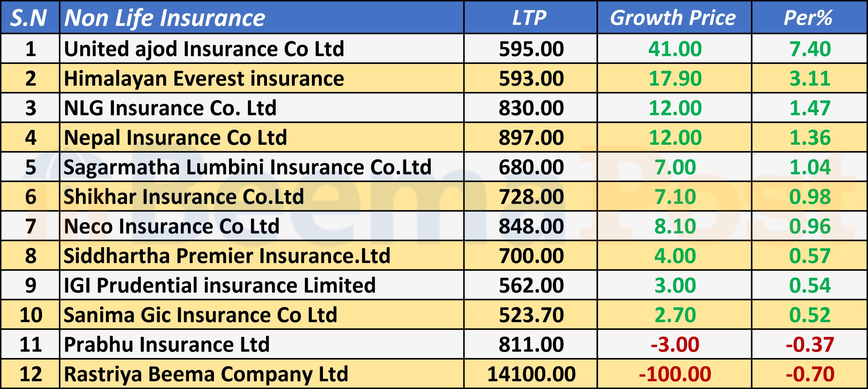This screenshot has width=868, height=389.
Task: Click Prabhu Insurance Ltd name cell
Action: pyautogui.click(x=167, y=345)
